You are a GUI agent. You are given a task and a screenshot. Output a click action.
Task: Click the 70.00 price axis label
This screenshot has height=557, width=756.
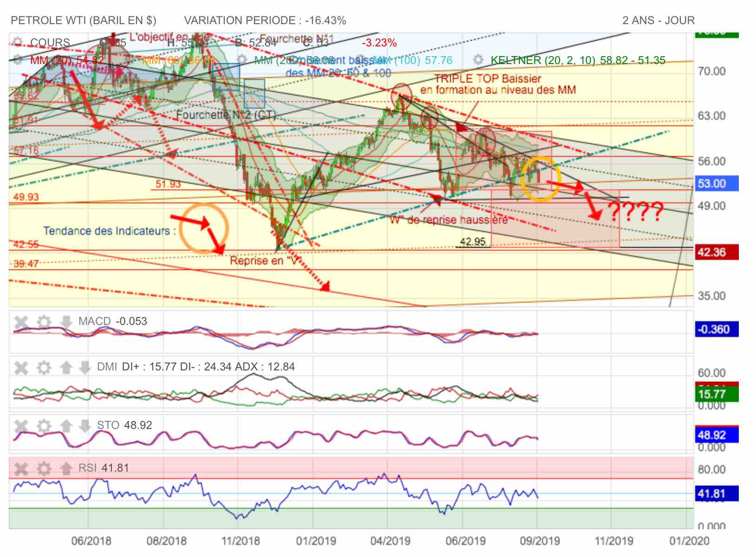click(711, 71)
